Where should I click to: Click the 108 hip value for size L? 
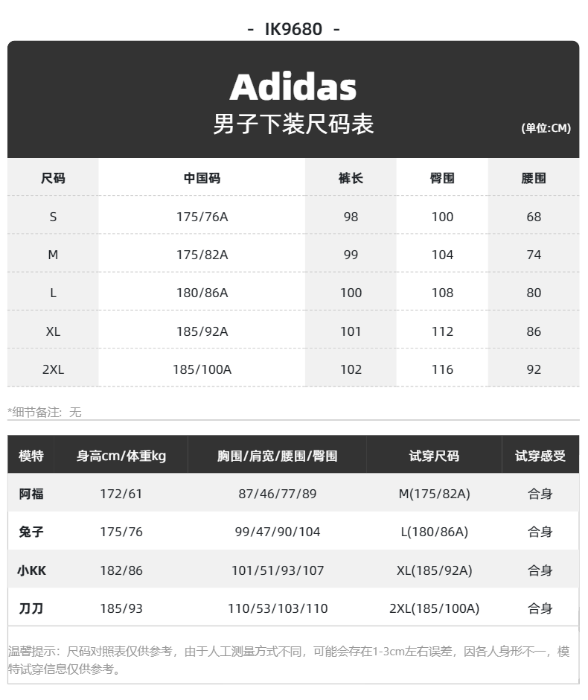tap(442, 293)
